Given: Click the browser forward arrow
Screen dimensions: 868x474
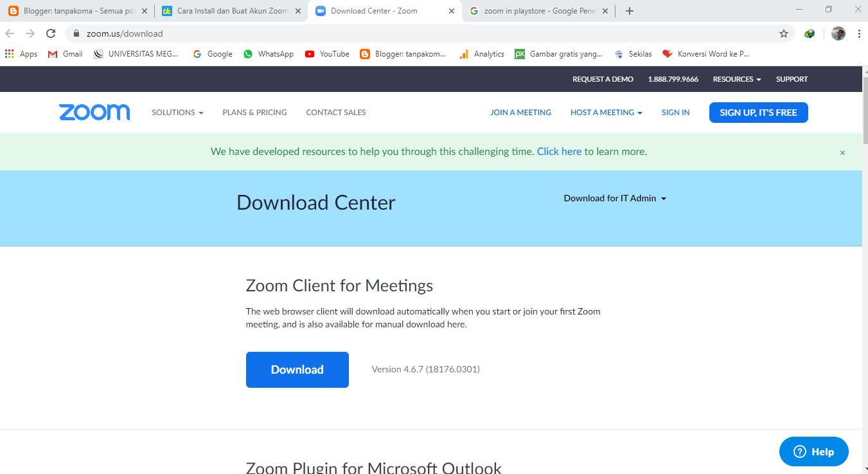Looking at the screenshot, I should coord(30,33).
